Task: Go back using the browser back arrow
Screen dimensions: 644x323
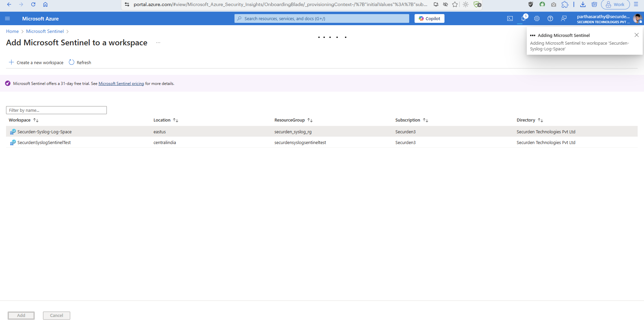Action: 9,4
